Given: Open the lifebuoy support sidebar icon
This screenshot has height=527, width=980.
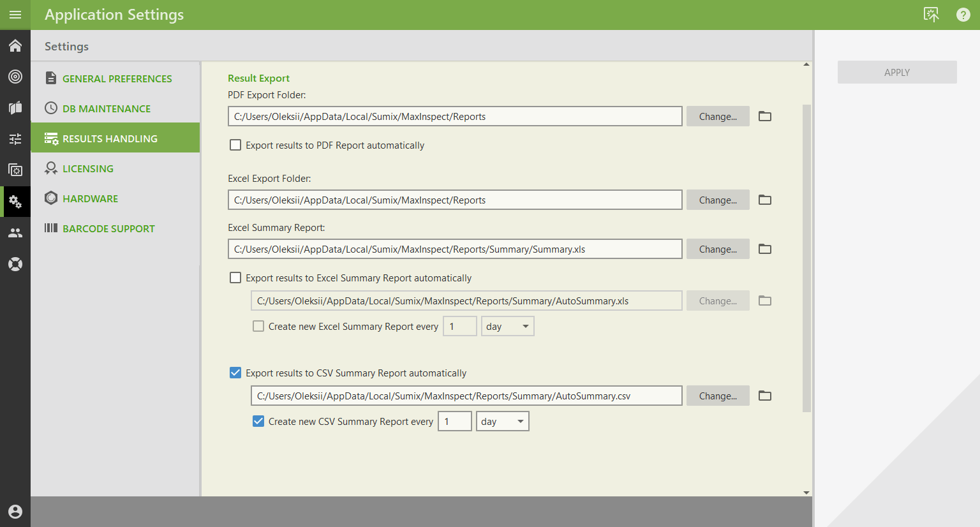Looking at the screenshot, I should point(15,263).
